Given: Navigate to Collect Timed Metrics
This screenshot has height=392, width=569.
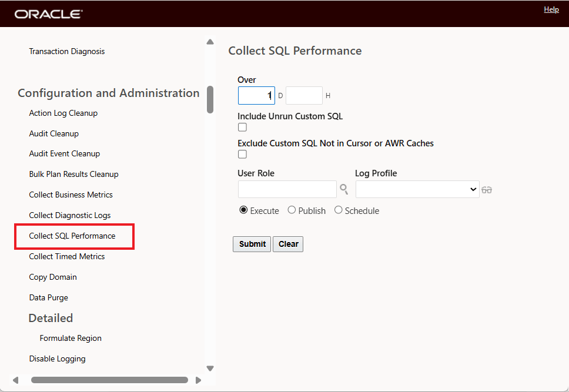Looking at the screenshot, I should pos(66,256).
